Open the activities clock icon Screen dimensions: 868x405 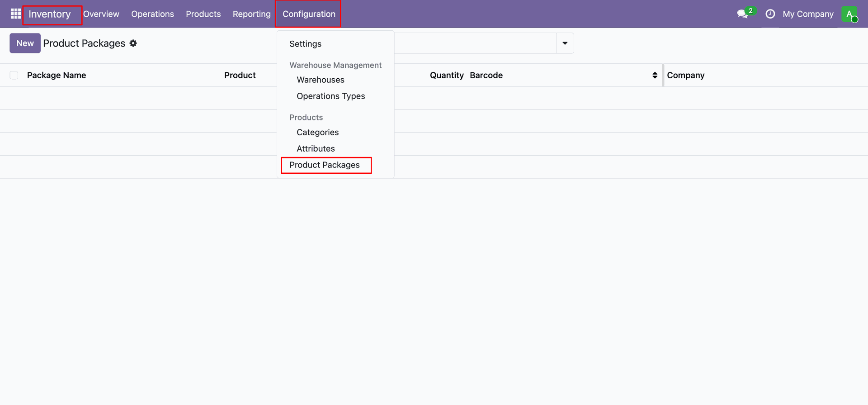point(770,14)
